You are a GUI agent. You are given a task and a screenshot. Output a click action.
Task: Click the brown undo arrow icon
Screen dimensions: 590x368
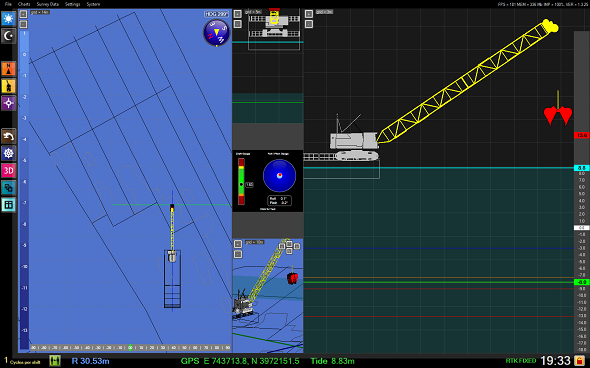8,136
